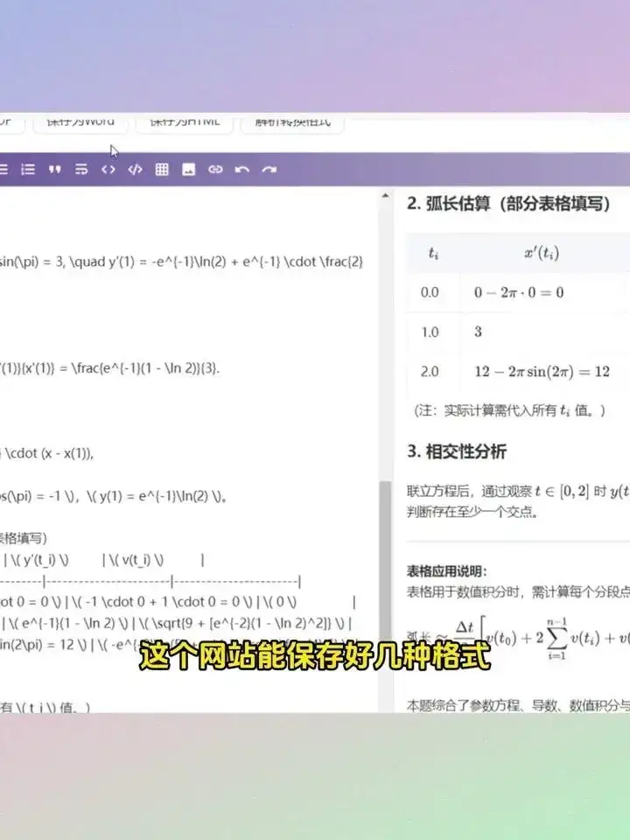630x840 pixels.
Task: Click the line beginning '联立方程后,通过观察'
Action: tap(518, 491)
